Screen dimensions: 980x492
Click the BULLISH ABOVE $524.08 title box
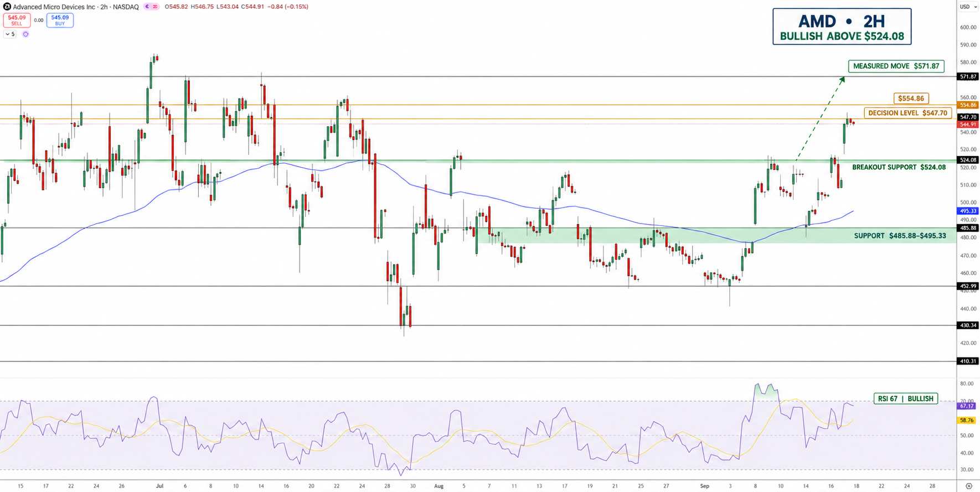coord(842,27)
